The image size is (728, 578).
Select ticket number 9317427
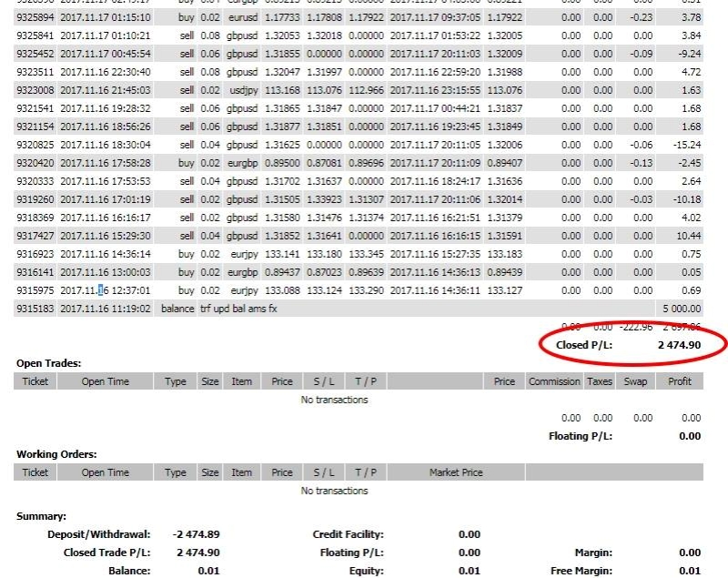click(x=35, y=236)
